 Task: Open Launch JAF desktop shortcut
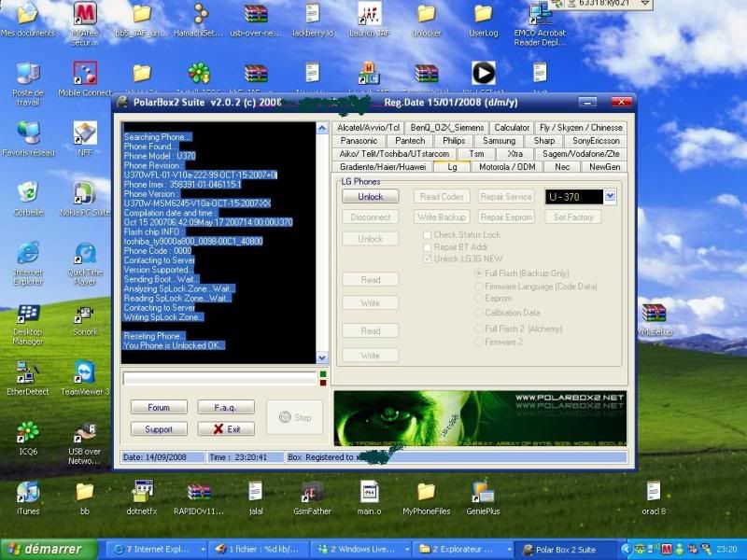370,19
